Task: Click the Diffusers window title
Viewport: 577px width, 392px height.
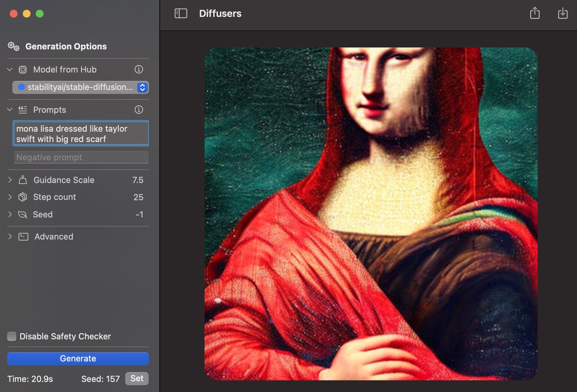Action: point(220,13)
